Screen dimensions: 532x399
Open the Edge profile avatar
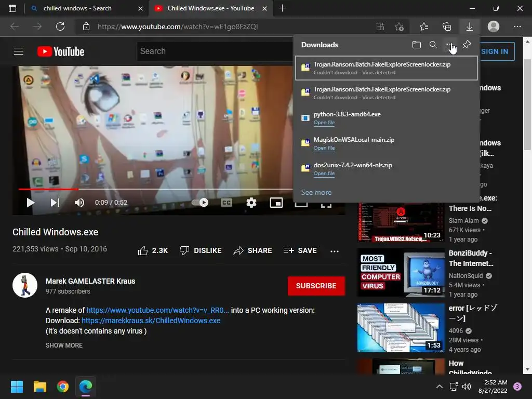coord(494,26)
